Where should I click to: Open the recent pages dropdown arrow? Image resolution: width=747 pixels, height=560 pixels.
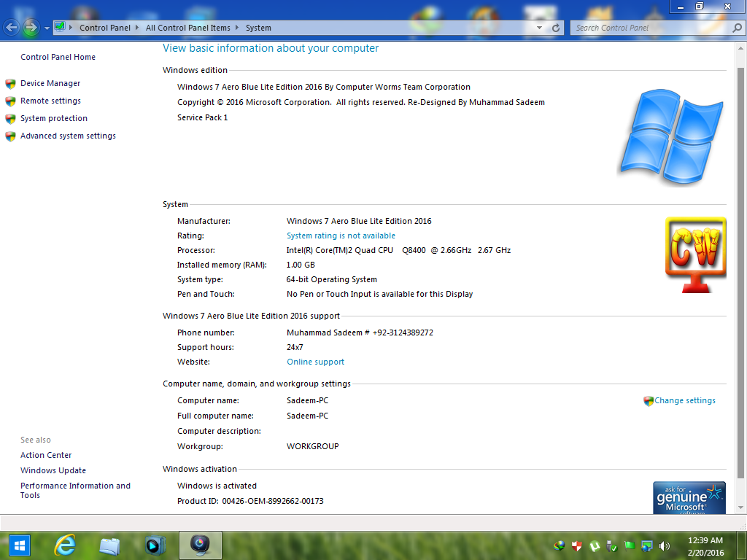[47, 28]
